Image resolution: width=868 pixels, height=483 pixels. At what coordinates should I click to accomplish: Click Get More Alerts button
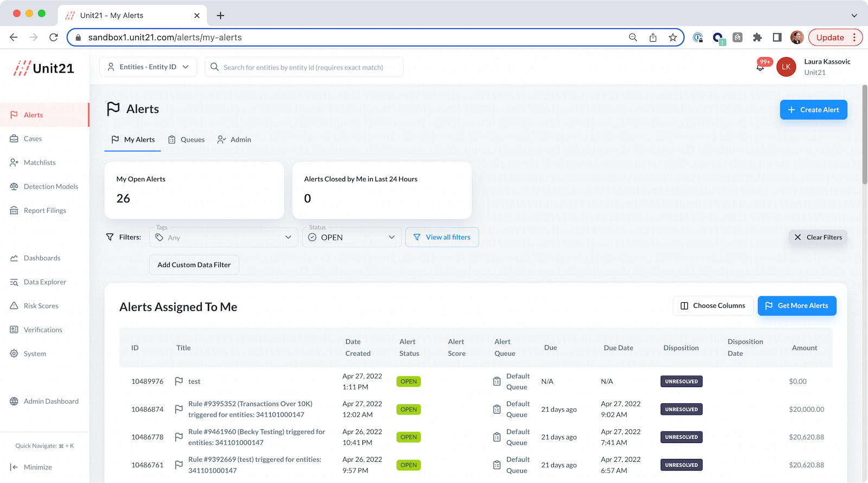point(797,306)
